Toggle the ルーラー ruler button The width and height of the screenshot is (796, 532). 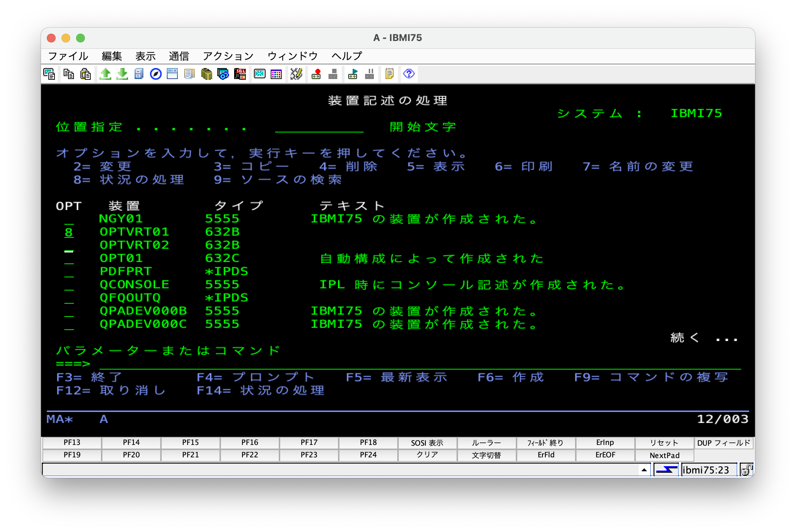(x=486, y=443)
